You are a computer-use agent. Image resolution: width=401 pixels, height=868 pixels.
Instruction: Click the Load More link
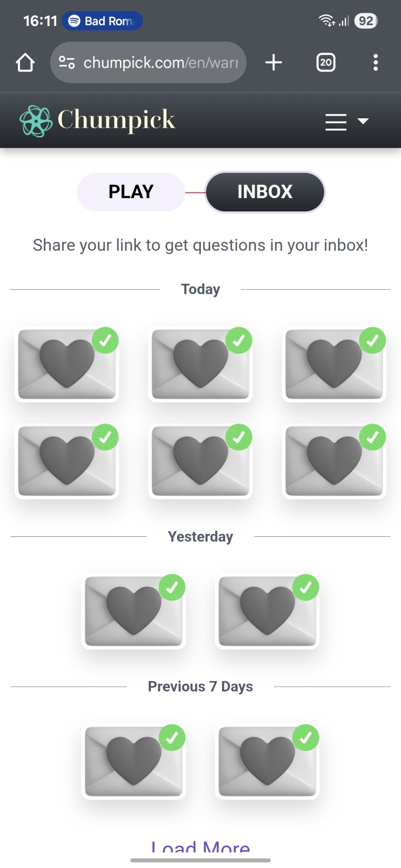click(x=201, y=847)
